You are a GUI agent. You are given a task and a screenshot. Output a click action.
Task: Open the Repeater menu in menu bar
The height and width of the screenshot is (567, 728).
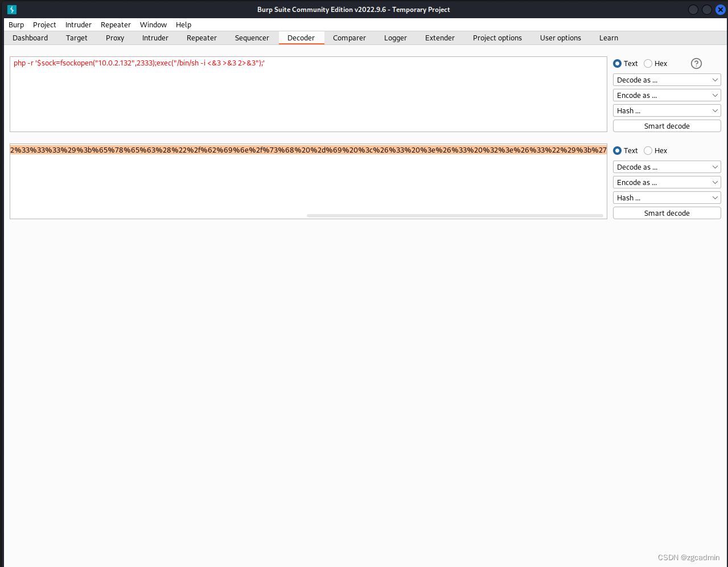(116, 25)
